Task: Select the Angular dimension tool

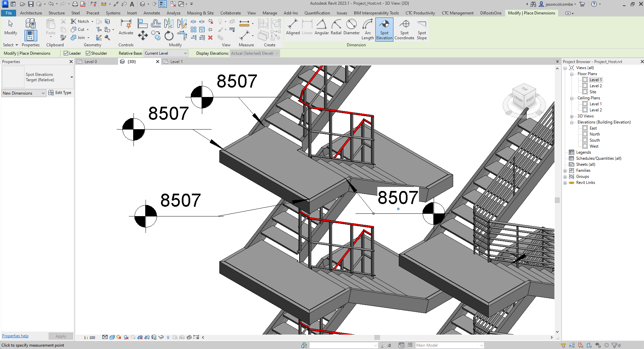Action: [321, 27]
